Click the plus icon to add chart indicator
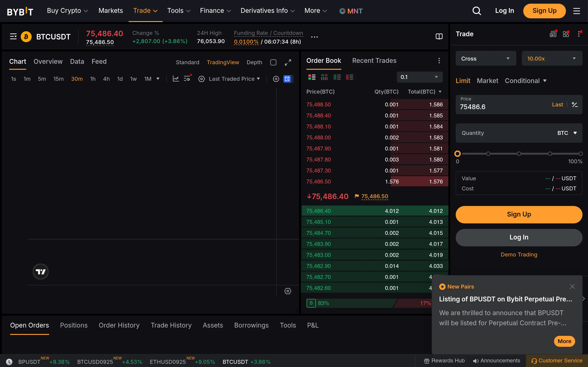Image resolution: width=588 pixels, height=367 pixels. [x=276, y=79]
